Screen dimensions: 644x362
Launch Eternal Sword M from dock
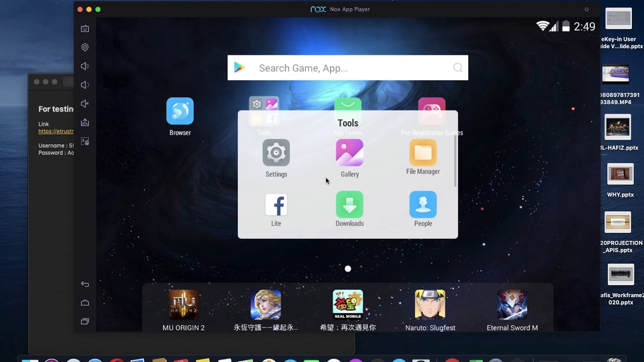click(512, 310)
